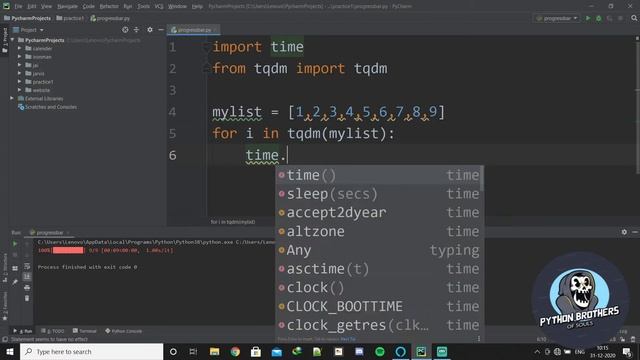The image size is (640, 360).
Task: Select CLOCK_BOOTTIME suggestion in completion list
Action: point(380,307)
